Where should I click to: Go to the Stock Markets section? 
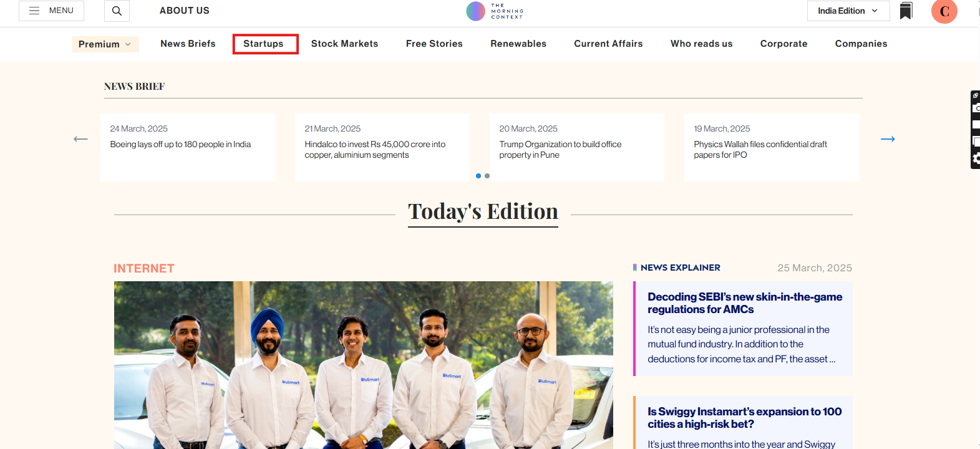[x=344, y=44]
